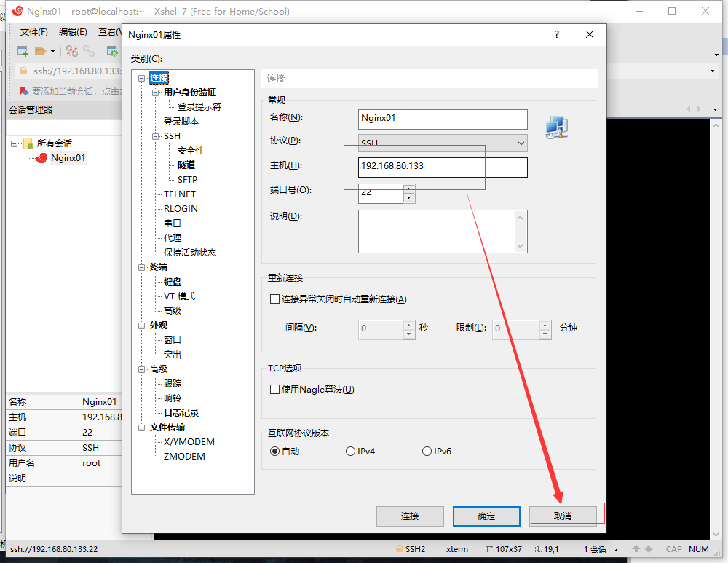Select SFTP in the category tree

pyautogui.click(x=187, y=180)
